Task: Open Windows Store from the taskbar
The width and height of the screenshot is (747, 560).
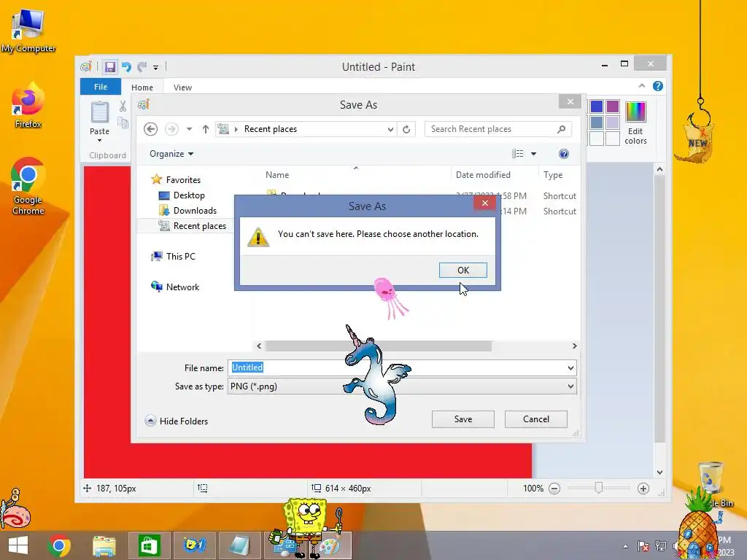Action: tap(149, 545)
